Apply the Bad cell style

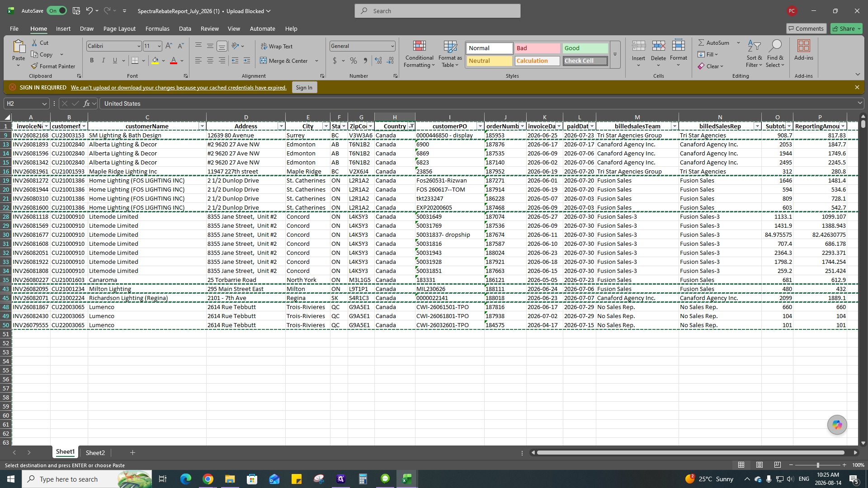[x=537, y=48]
